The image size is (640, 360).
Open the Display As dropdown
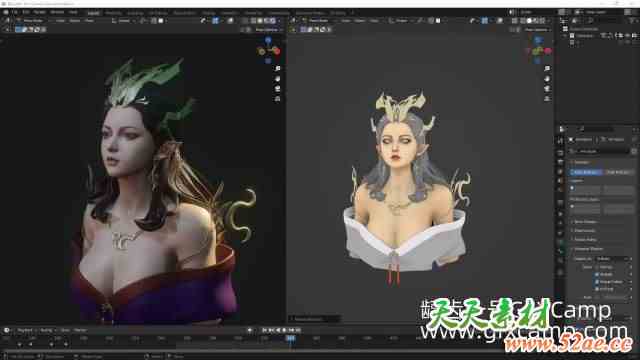coord(613,259)
